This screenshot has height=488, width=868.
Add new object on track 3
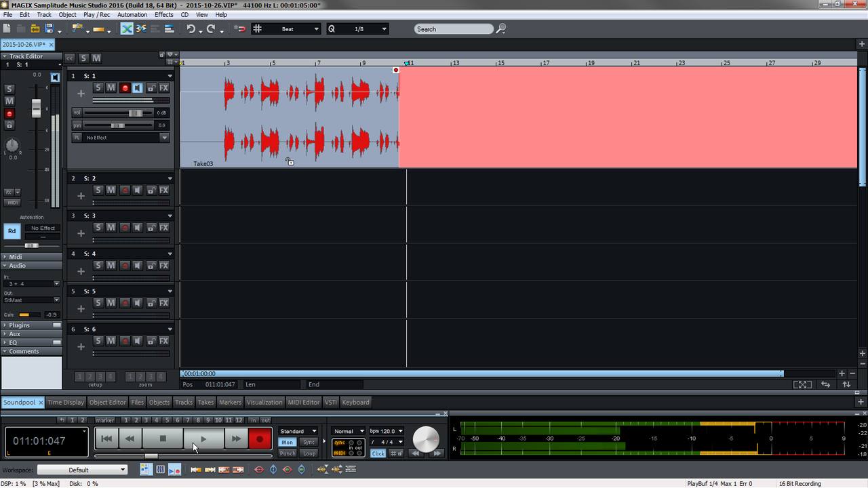point(81,233)
